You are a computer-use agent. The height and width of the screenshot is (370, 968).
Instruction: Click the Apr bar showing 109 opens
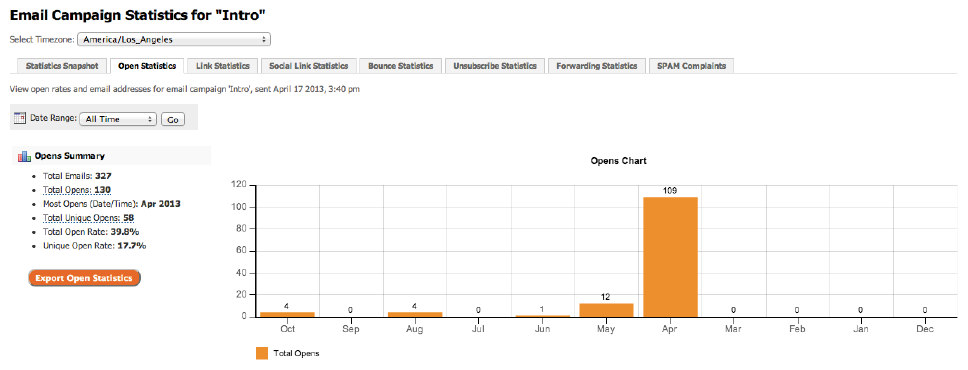coord(670,257)
